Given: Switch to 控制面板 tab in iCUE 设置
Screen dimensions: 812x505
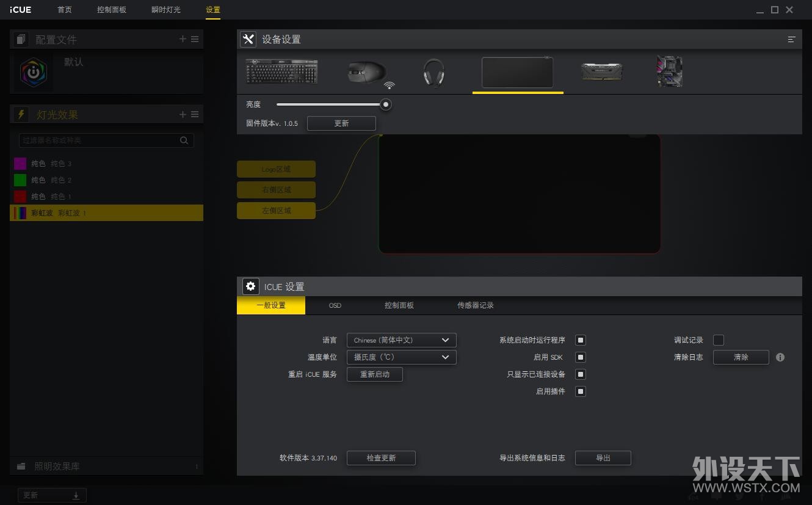Looking at the screenshot, I should (399, 305).
